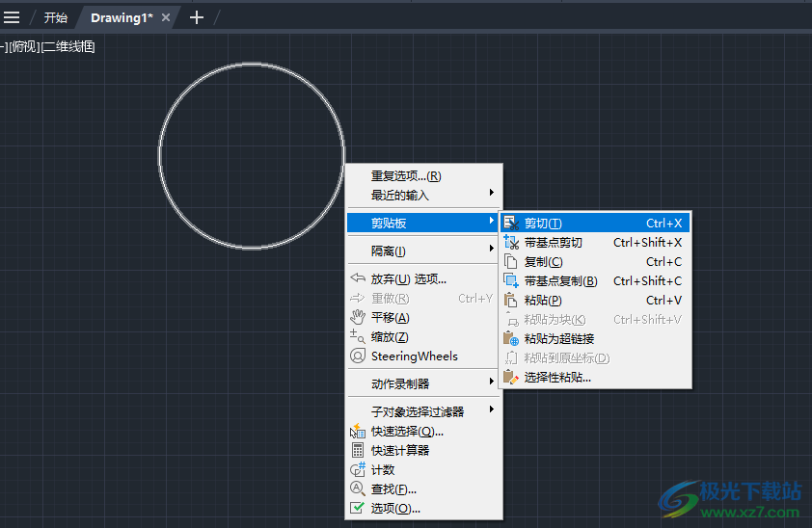Screen dimensions: 812x528
Task: Choose 粘贴为超链接 in submenu
Action: point(595,339)
